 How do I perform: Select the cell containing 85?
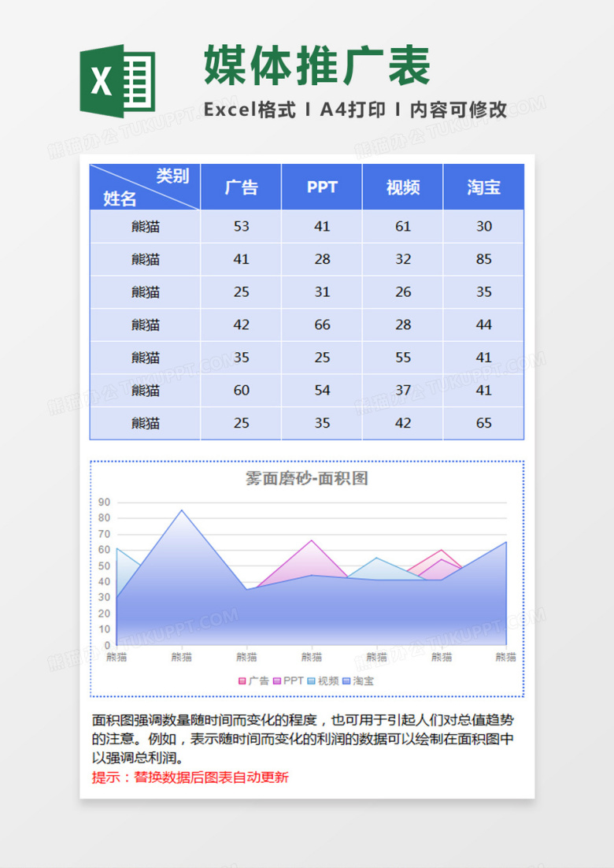(x=483, y=259)
